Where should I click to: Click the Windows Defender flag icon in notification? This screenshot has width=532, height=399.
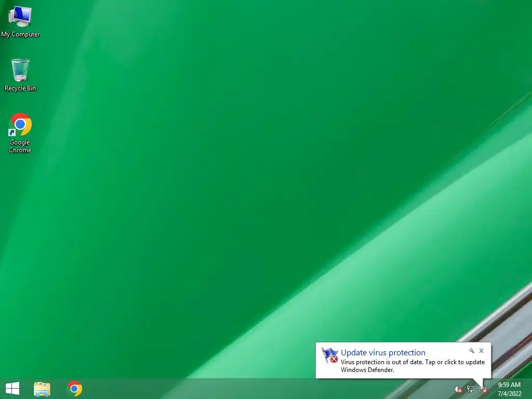[330, 355]
